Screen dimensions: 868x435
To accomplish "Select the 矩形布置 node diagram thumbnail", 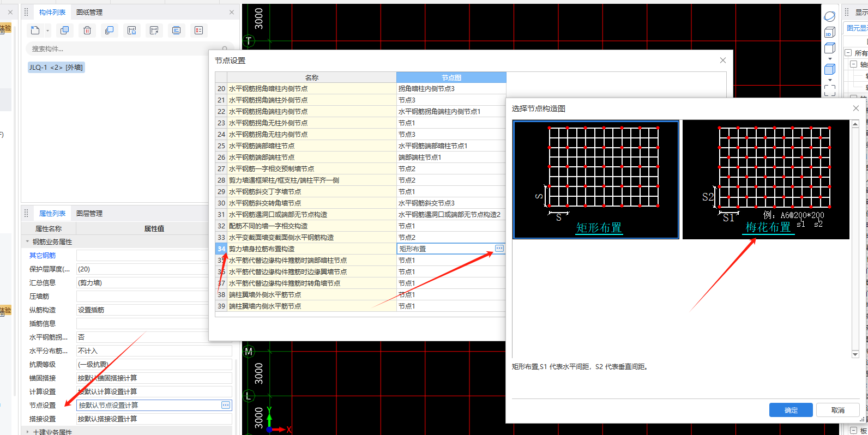I will (596, 179).
